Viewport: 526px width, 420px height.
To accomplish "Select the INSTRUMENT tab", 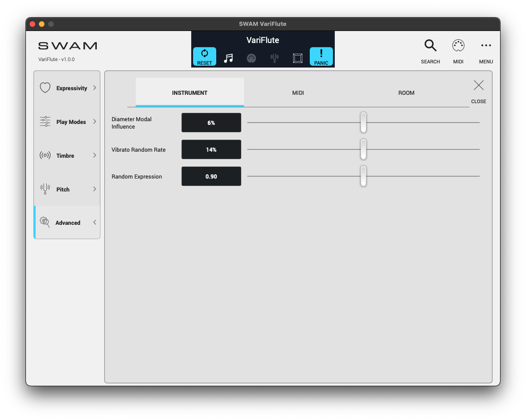I will pos(189,93).
